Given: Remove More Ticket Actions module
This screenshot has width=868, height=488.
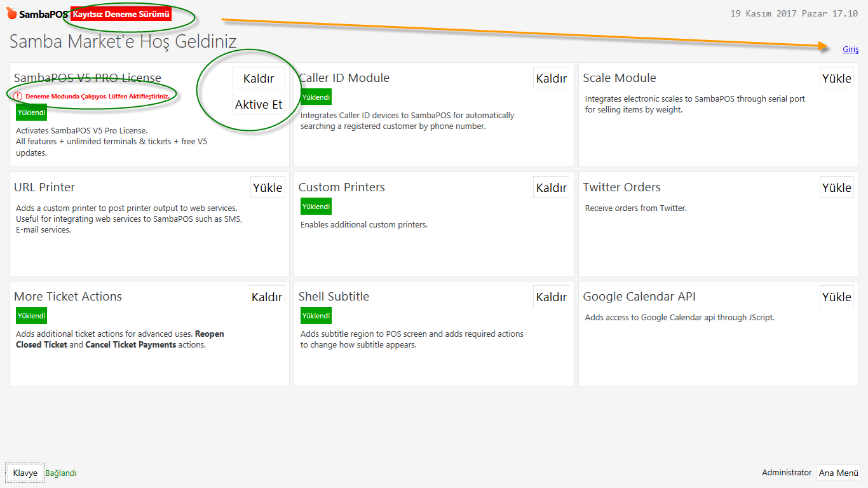Looking at the screenshot, I should 267,297.
